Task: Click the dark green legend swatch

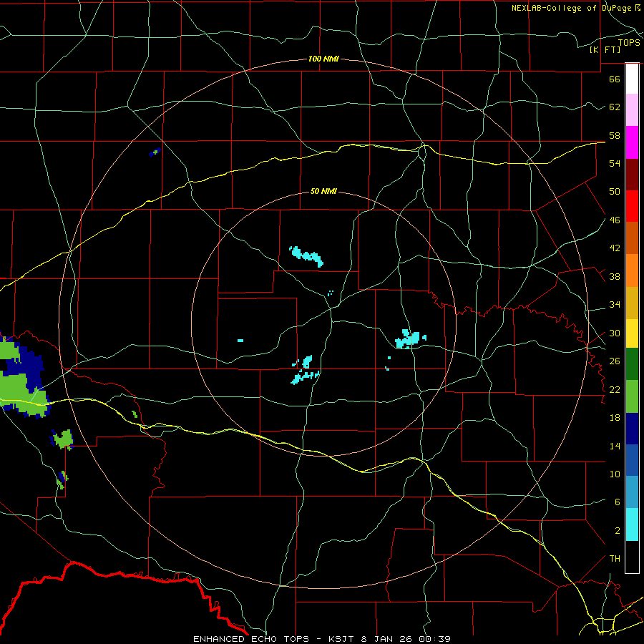Action: [x=632, y=364]
